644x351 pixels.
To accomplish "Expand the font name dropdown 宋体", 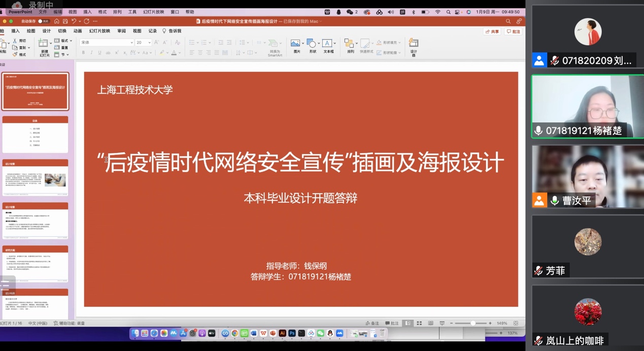I will tap(131, 43).
